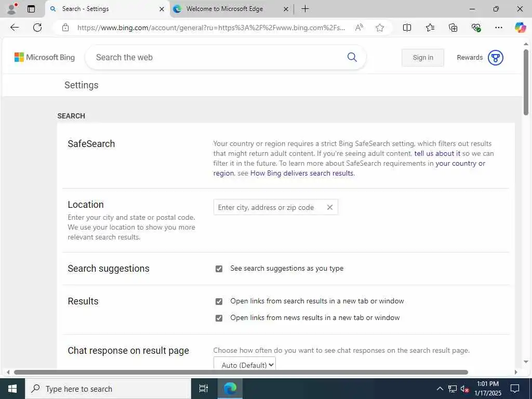Toggle Edge split screen icon
This screenshot has width=532, height=399.
[407, 28]
